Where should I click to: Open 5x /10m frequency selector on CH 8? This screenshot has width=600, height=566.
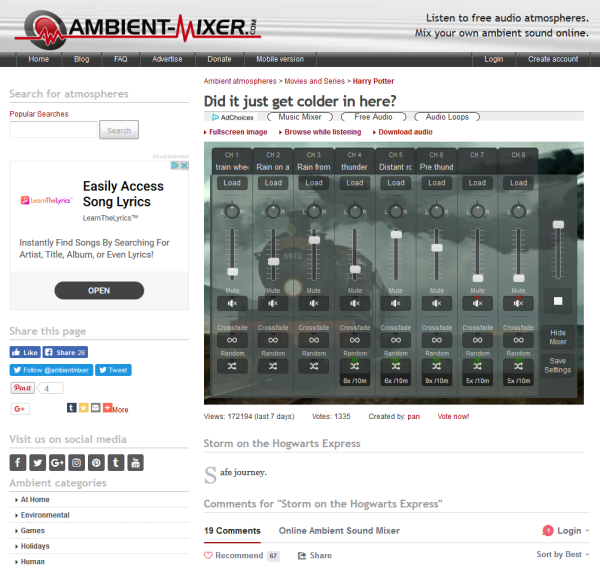(518, 381)
